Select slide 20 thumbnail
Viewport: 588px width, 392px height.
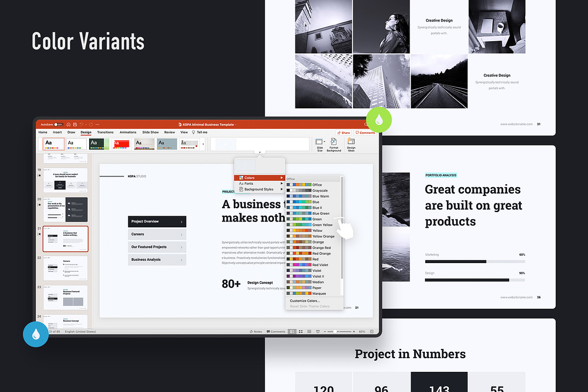click(x=66, y=209)
